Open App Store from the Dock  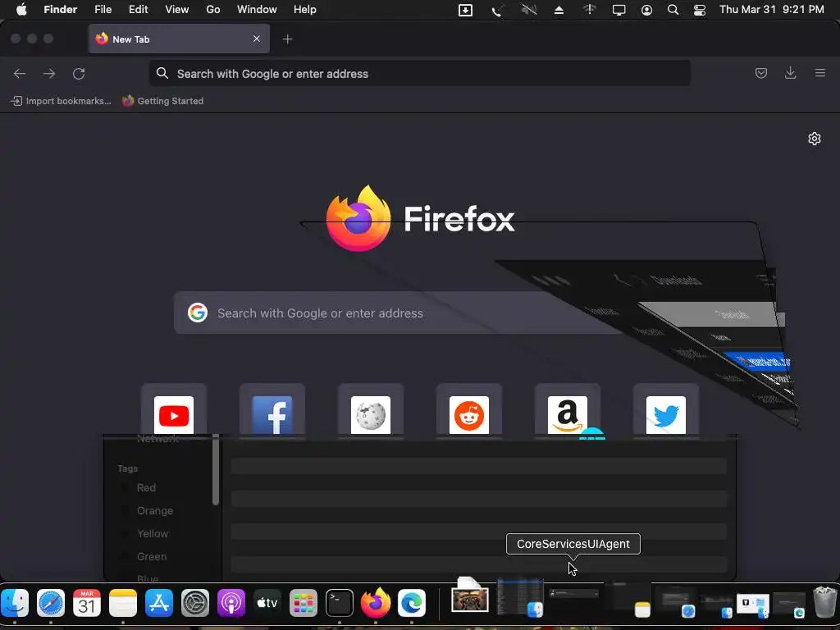coord(159,603)
